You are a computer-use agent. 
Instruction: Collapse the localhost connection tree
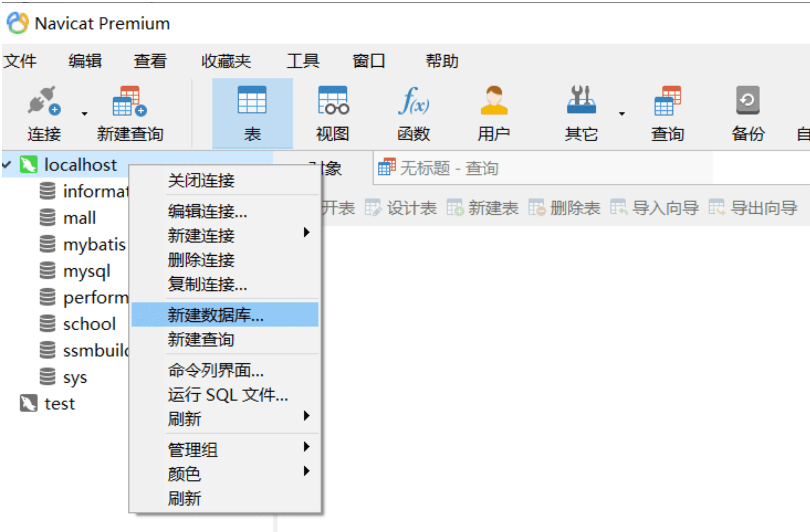point(7,165)
